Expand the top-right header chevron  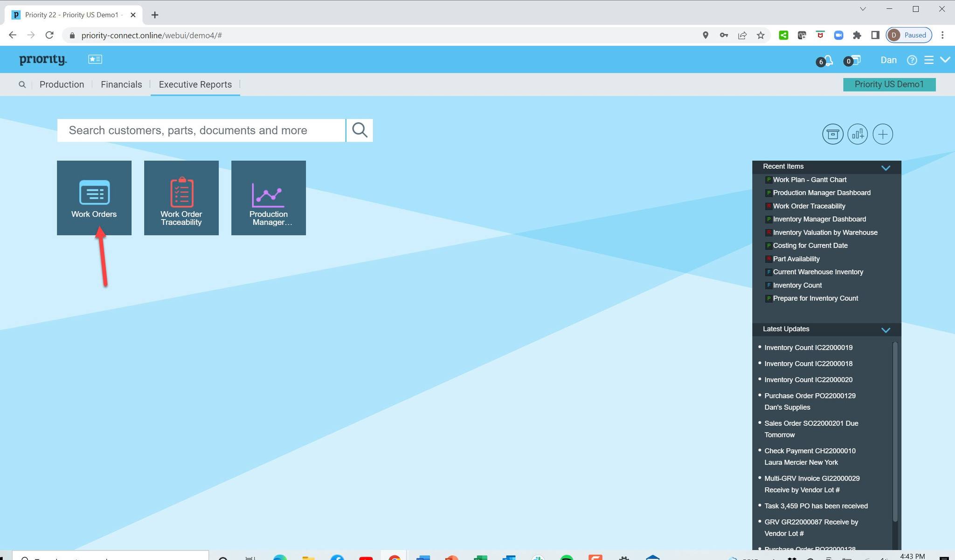[x=945, y=60]
